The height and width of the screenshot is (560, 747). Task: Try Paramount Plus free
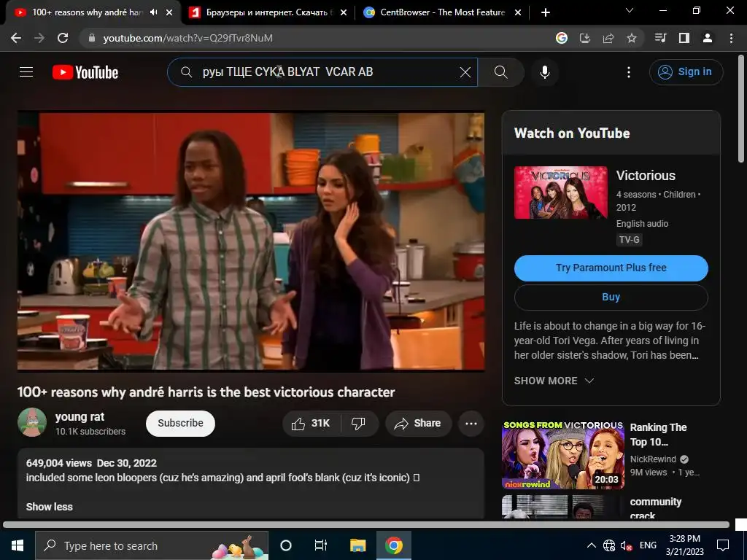[611, 268]
